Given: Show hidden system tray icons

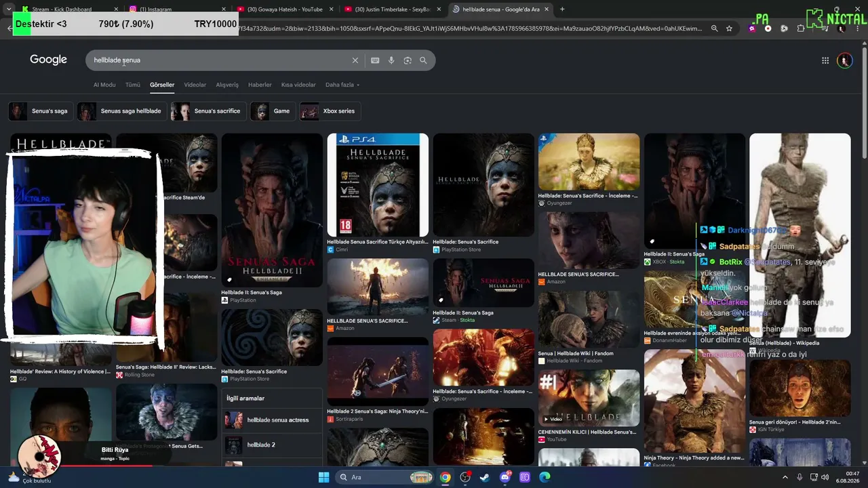Looking at the screenshot, I should point(785,477).
